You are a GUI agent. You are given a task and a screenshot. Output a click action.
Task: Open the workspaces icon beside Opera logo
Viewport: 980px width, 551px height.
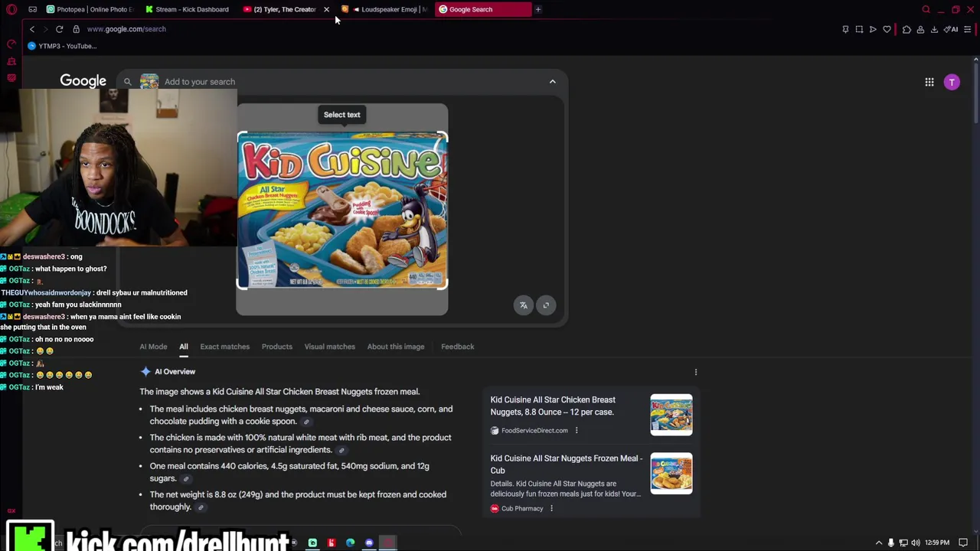click(32, 9)
